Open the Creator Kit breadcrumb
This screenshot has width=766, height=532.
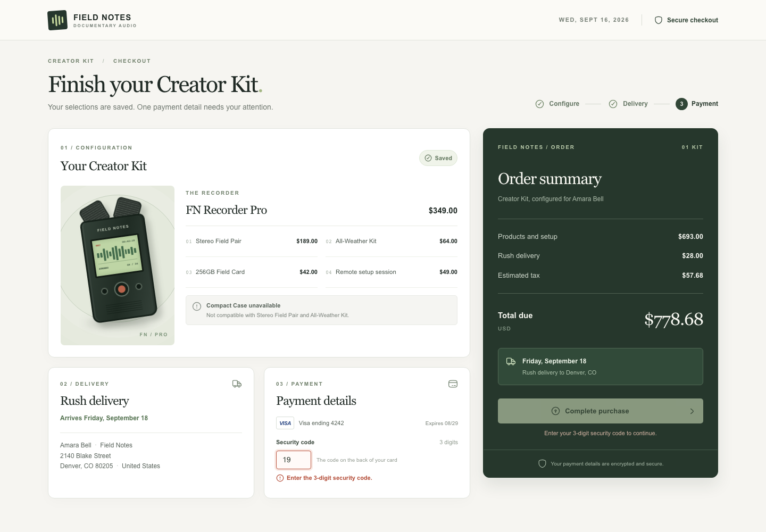pyautogui.click(x=71, y=61)
